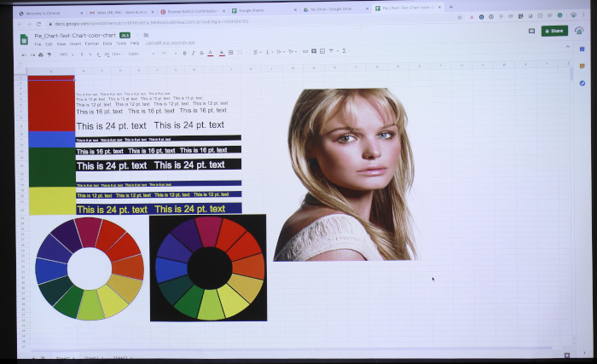Click the redo icon in the toolbar
Viewport: 597px width, 364px height.
(32, 55)
